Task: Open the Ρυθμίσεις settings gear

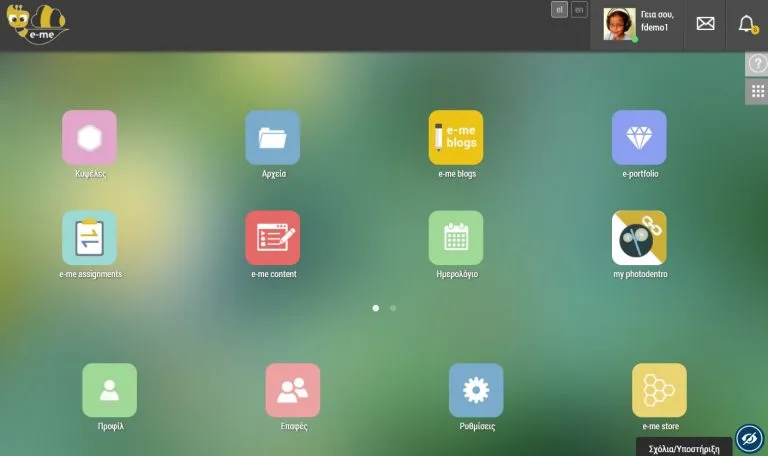Action: coord(476,390)
